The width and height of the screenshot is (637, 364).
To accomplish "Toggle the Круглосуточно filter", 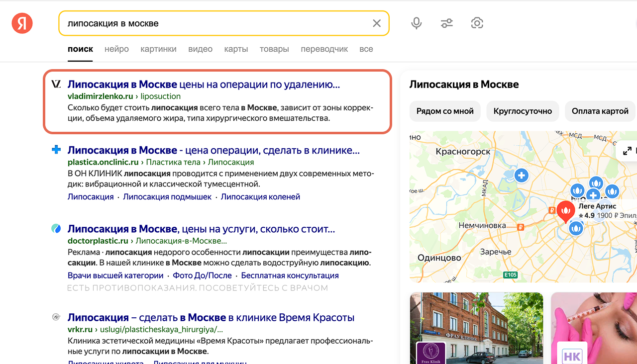I will click(x=523, y=111).
